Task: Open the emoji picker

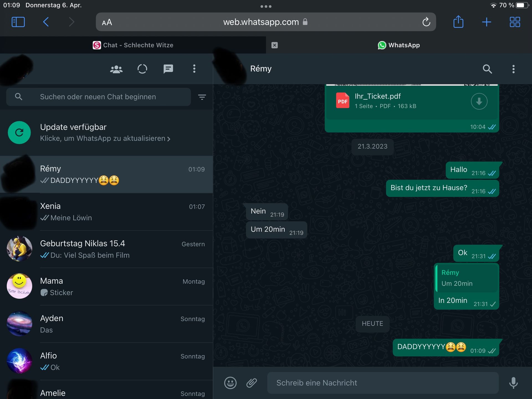Action: click(x=230, y=383)
